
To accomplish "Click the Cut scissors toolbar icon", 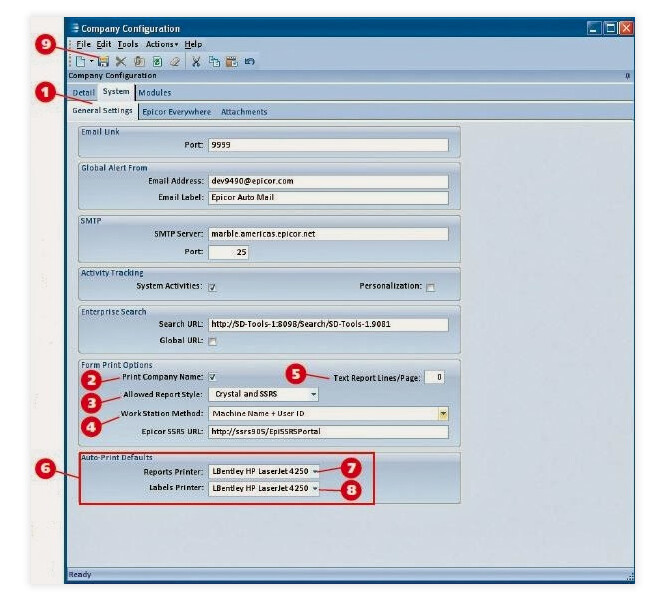I will [196, 62].
